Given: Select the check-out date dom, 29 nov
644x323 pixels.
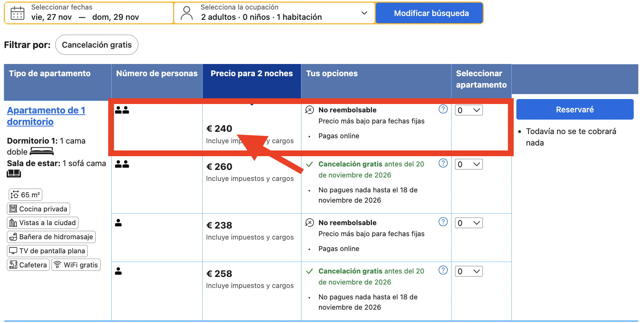Looking at the screenshot, I should coord(115,17).
